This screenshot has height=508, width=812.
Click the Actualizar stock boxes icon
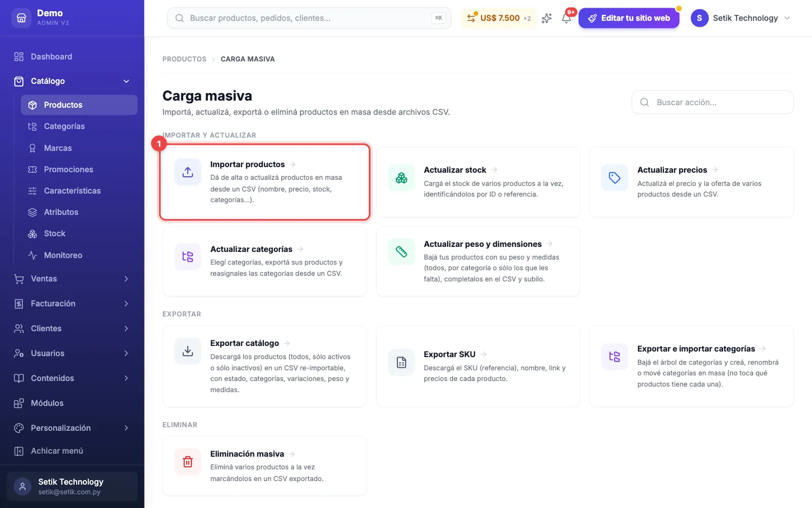click(401, 178)
